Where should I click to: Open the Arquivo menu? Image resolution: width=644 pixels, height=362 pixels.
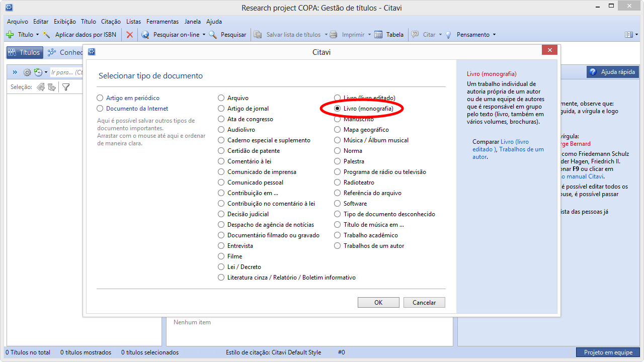coord(18,22)
